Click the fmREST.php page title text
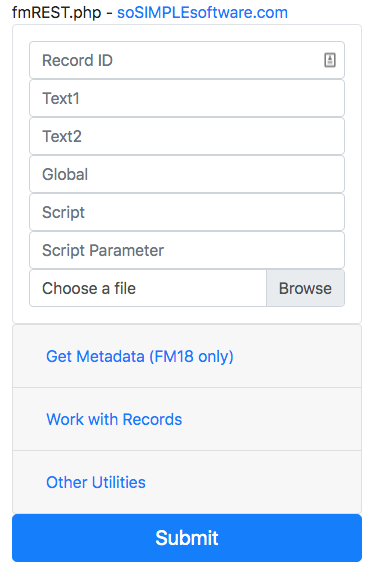372x570 pixels. click(x=57, y=13)
